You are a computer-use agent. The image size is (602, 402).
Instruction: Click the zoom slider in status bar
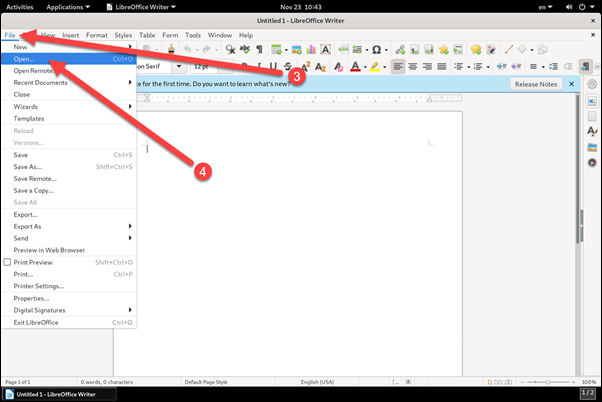[547, 382]
